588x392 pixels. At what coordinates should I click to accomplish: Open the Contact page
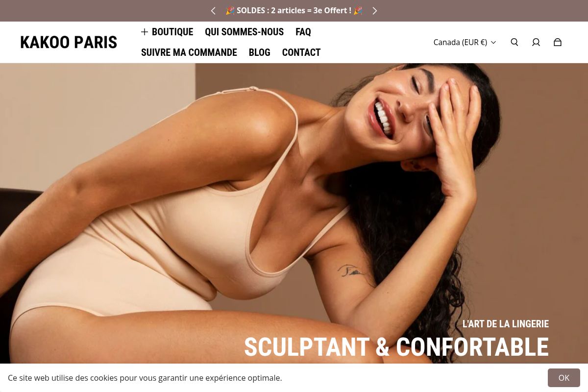(301, 52)
